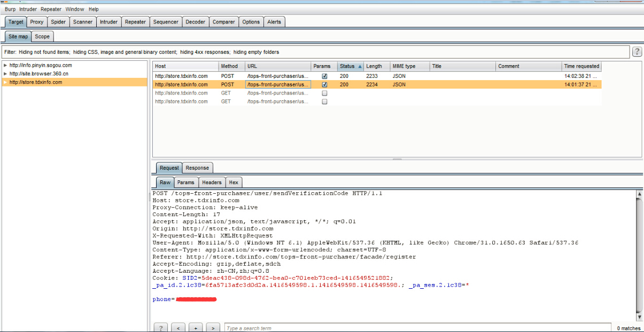This screenshot has width=644, height=332.
Task: Switch to the Spider tab
Action: coord(58,22)
